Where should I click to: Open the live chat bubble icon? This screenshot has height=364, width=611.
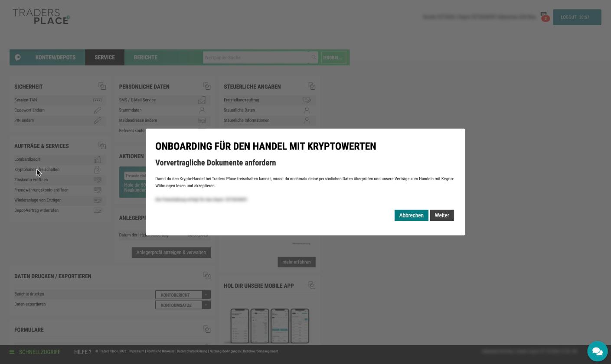(597, 351)
